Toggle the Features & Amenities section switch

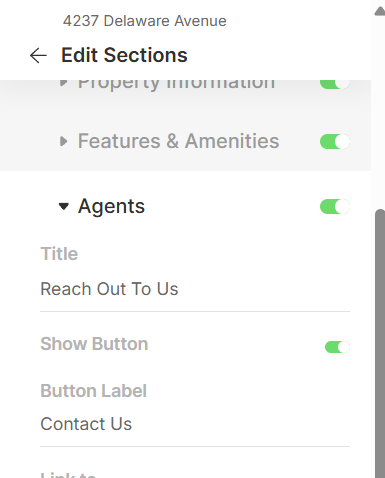[x=335, y=142]
